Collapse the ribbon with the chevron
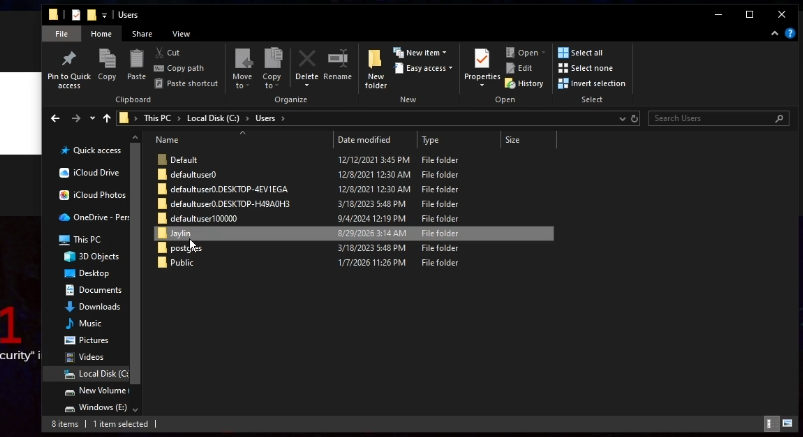803x437 pixels. (774, 34)
